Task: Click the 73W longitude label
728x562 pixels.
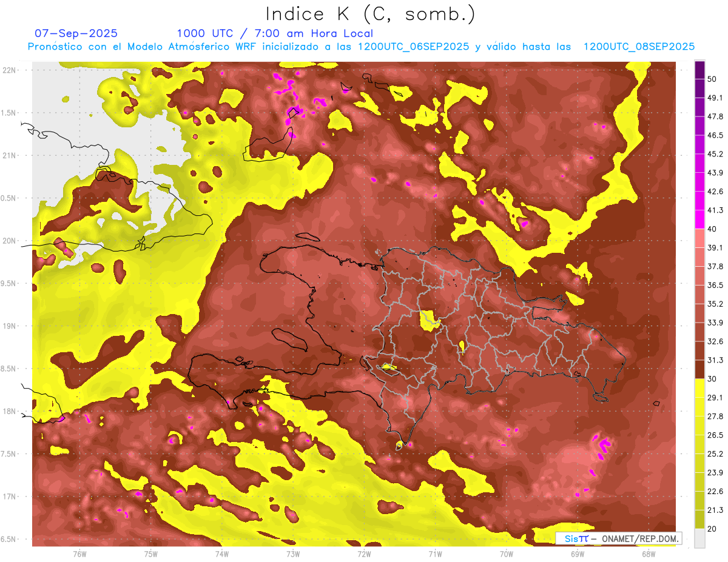Action: click(293, 554)
